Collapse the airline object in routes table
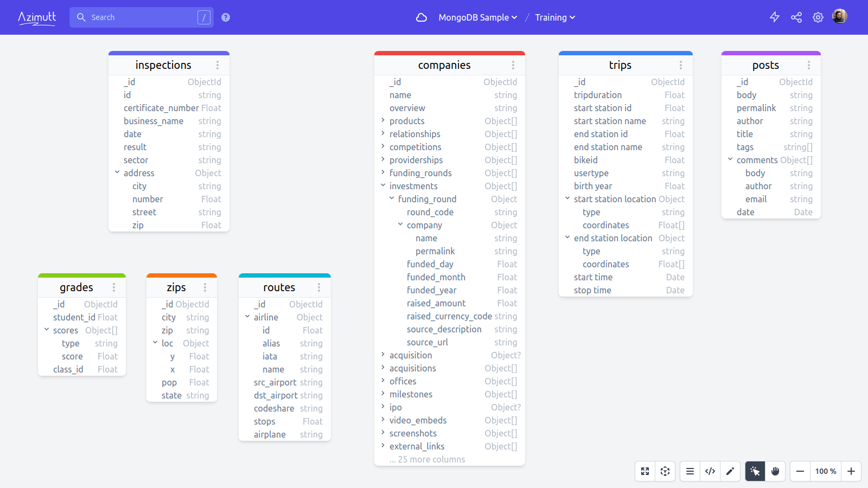Image resolution: width=868 pixels, height=488 pixels. pos(247,317)
